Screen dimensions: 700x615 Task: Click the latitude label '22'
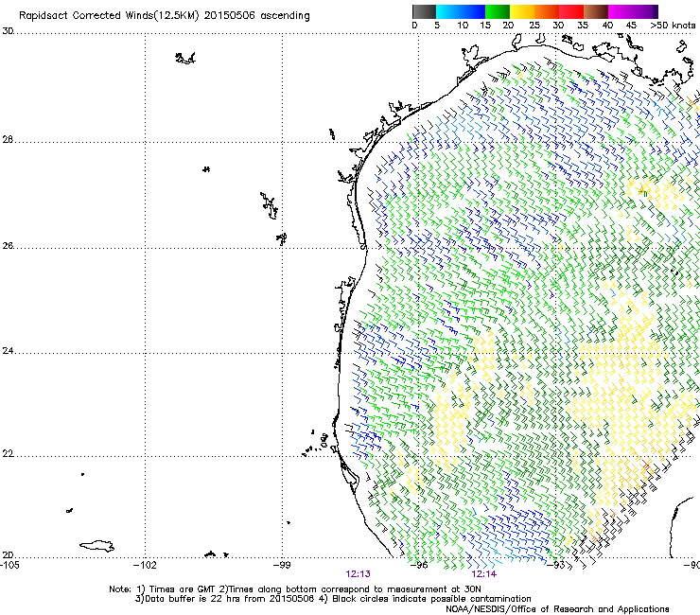pos(8,454)
